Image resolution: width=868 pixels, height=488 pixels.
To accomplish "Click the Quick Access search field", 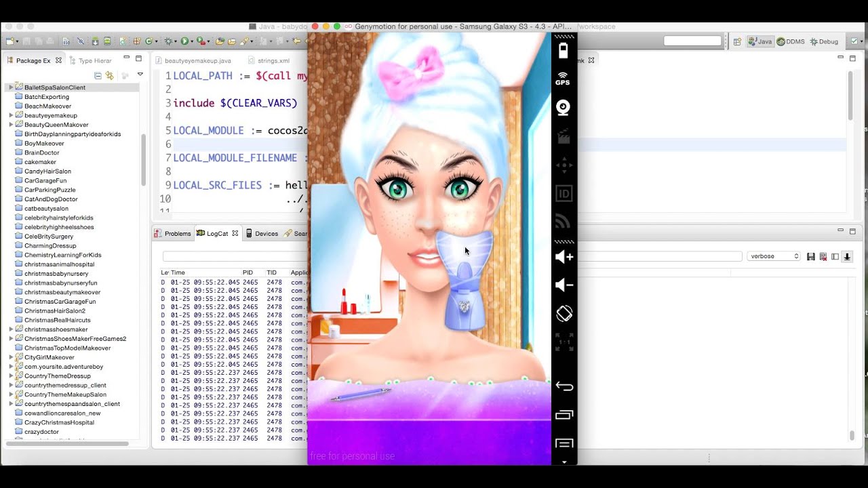I will coord(692,41).
